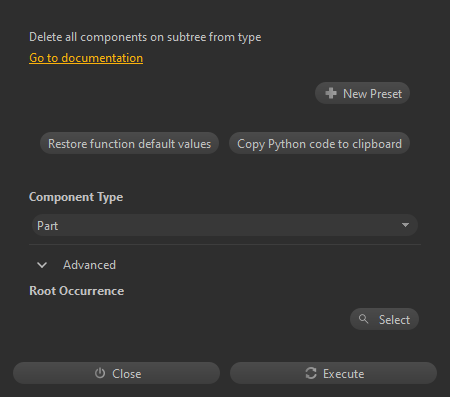Screen dimensions: 450x397
Task: Click the empty Root Occurrence field area
Action: (x=188, y=319)
